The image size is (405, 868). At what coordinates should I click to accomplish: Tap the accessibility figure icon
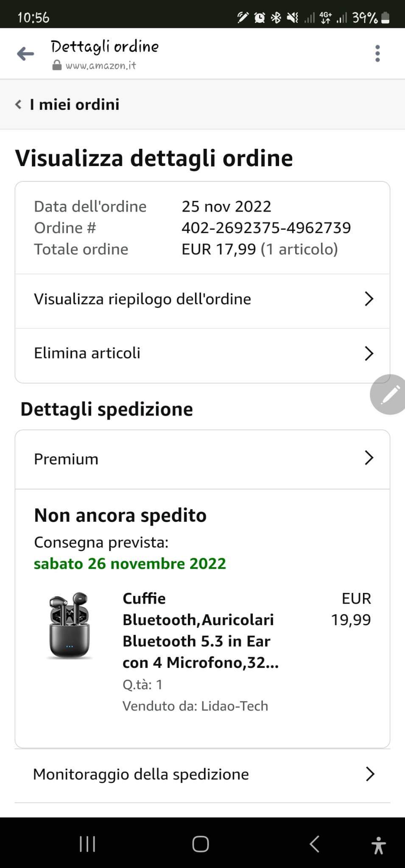point(378,844)
